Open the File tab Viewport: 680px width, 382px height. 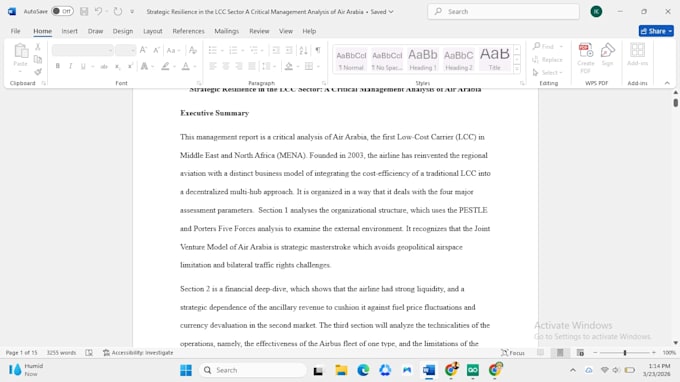[x=16, y=31]
